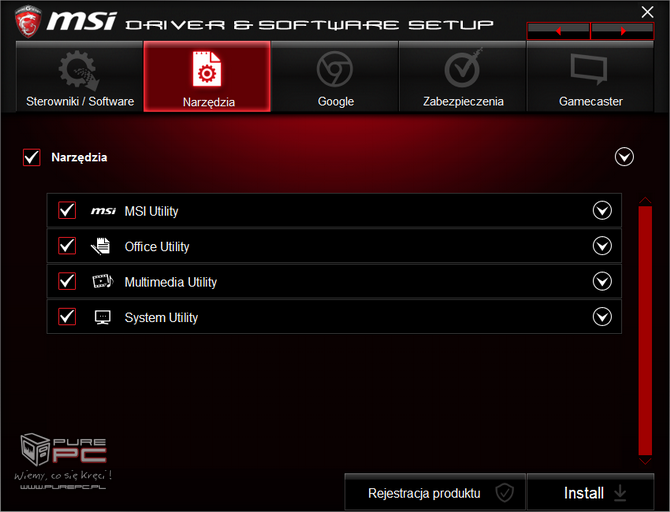The height and width of the screenshot is (512, 670).
Task: Uncheck the Multimedia Utility checkbox
Action: (x=67, y=281)
